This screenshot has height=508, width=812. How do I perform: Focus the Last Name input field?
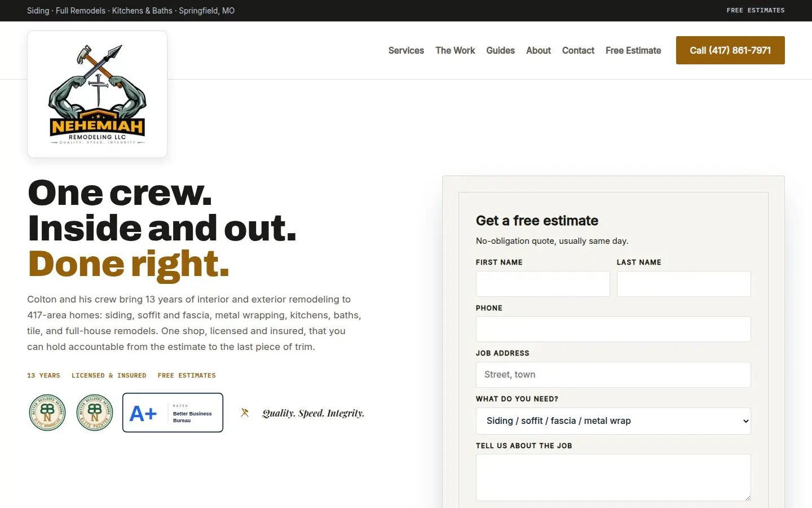coord(684,284)
